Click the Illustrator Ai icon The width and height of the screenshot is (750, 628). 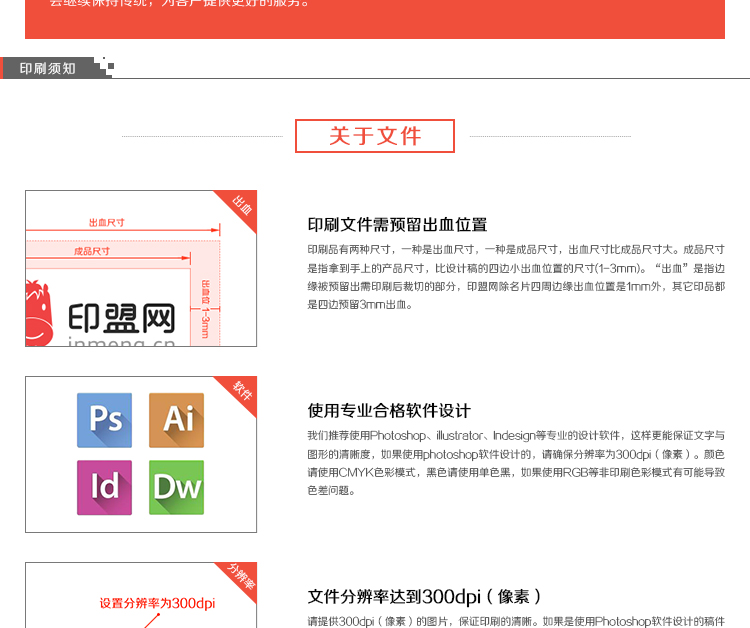click(x=177, y=420)
